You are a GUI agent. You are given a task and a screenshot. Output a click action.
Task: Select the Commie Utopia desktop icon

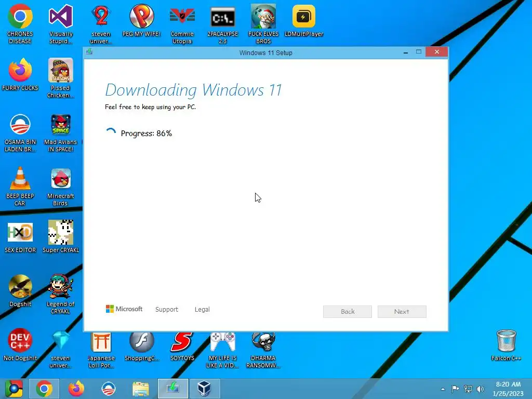click(182, 24)
